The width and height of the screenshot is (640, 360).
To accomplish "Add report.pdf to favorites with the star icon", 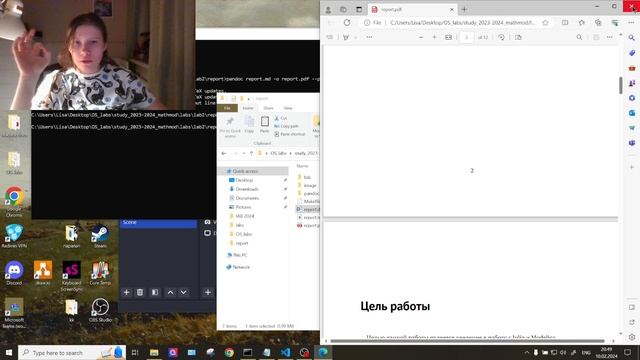I will point(545,23).
